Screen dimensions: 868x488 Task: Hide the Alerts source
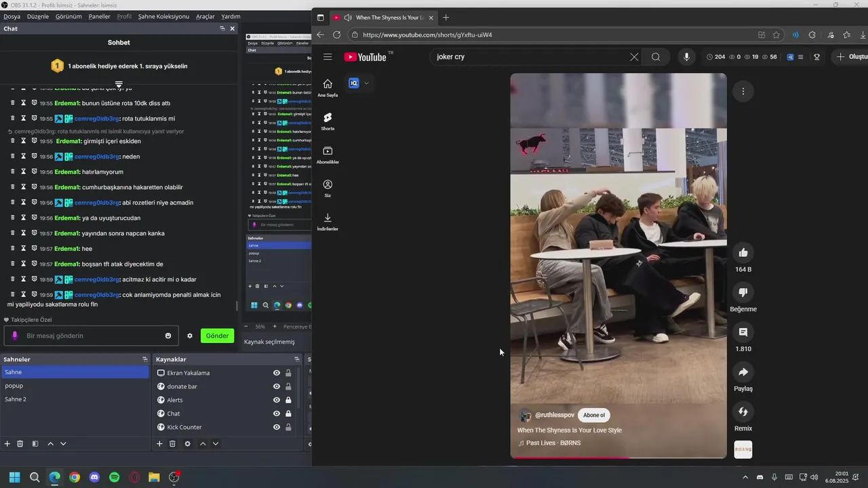point(277,400)
